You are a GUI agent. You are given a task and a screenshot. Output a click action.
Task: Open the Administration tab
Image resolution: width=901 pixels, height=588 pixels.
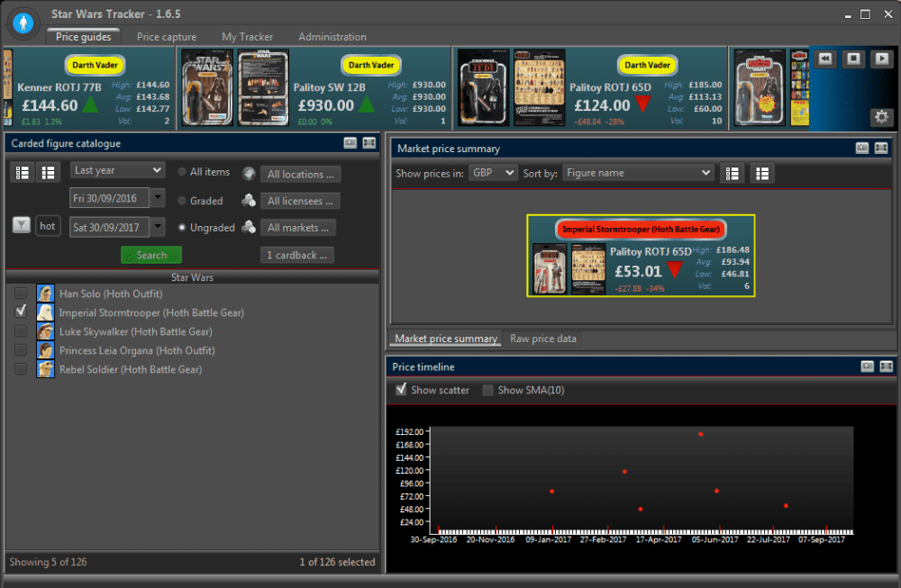pos(332,37)
